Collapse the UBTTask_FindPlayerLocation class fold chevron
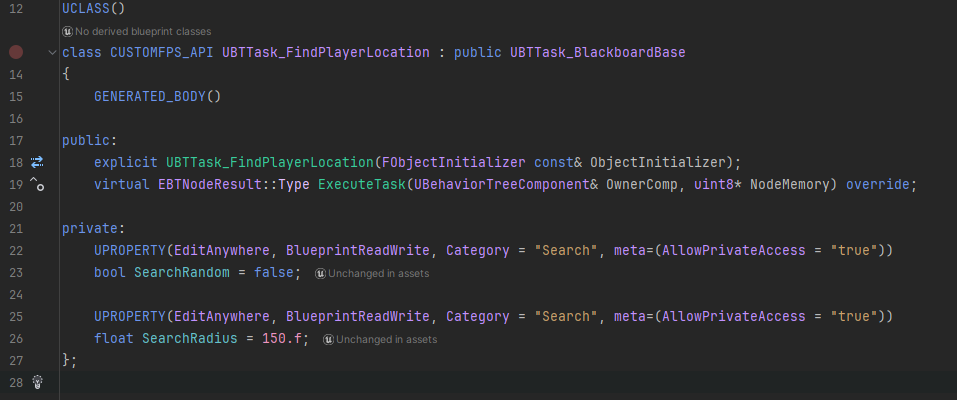Image resolution: width=957 pixels, height=400 pixels. 52,52
